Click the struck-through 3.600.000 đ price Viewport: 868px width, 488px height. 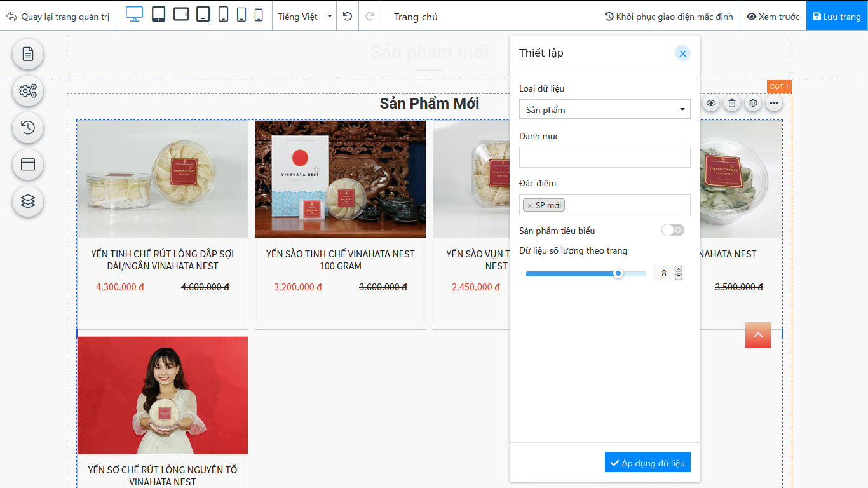click(x=383, y=287)
